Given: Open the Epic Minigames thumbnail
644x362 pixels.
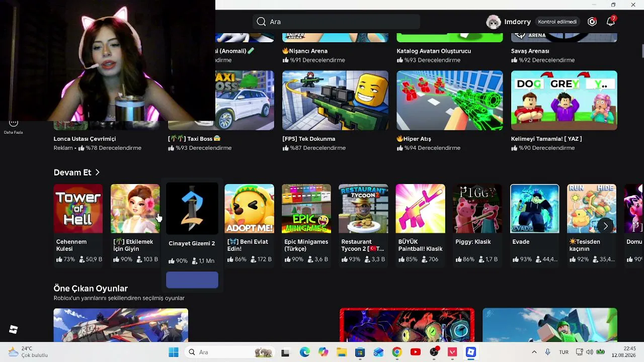Looking at the screenshot, I should point(306,209).
